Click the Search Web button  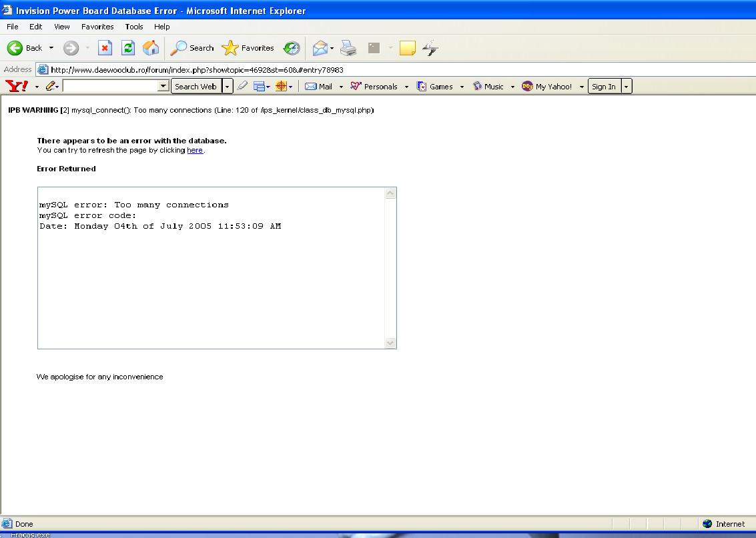coord(196,86)
